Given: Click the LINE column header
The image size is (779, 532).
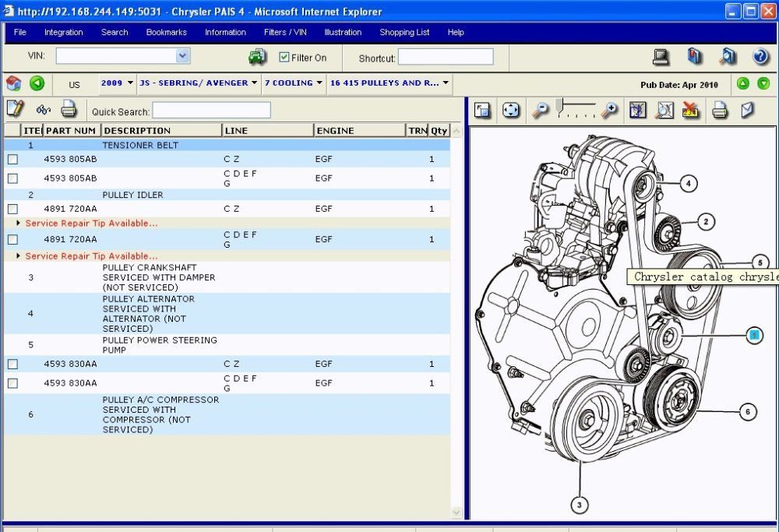Looking at the screenshot, I should [268, 131].
